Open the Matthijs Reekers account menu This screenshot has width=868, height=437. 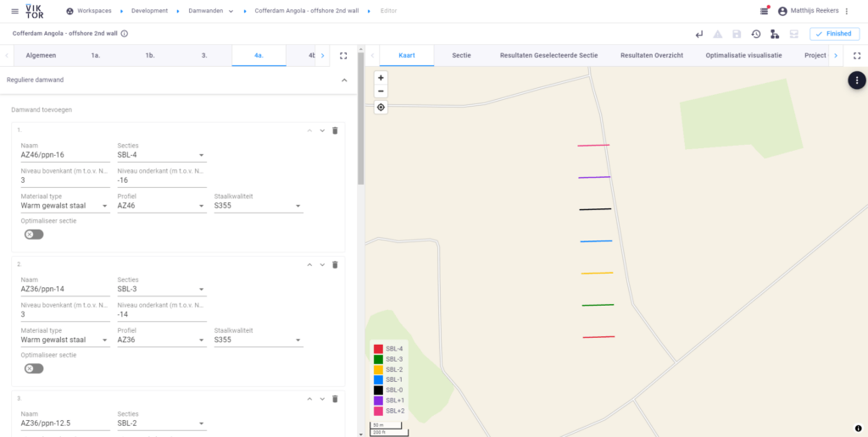coord(808,11)
